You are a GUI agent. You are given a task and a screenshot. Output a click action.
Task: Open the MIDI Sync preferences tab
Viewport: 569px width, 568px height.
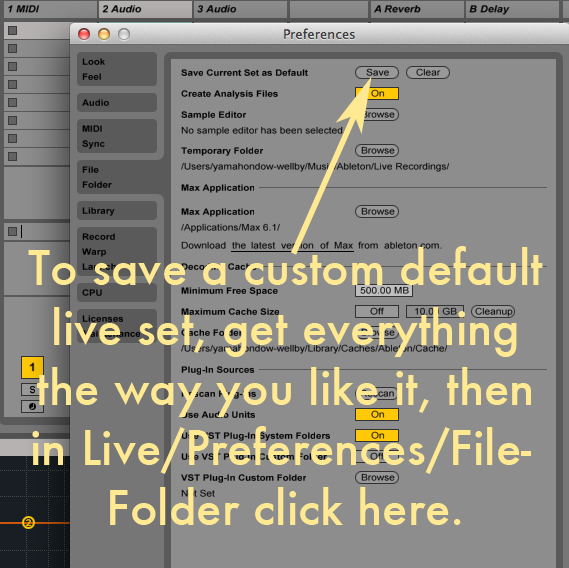pos(117,136)
